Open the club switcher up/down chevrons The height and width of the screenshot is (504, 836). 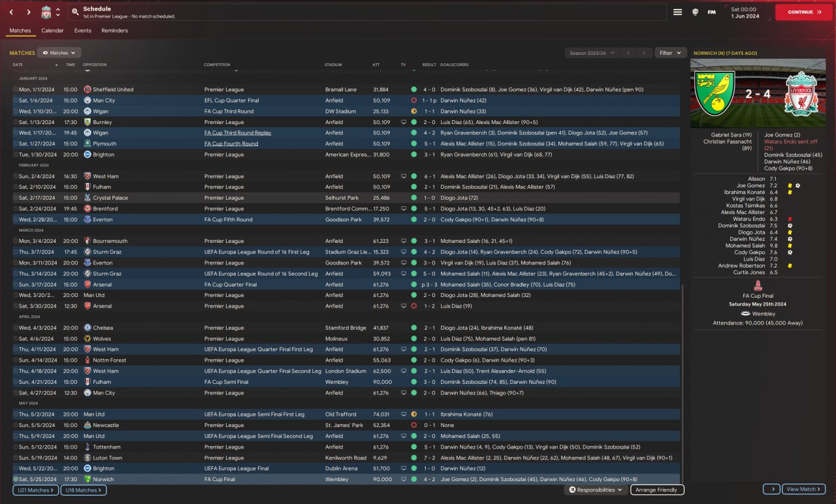coord(57,12)
